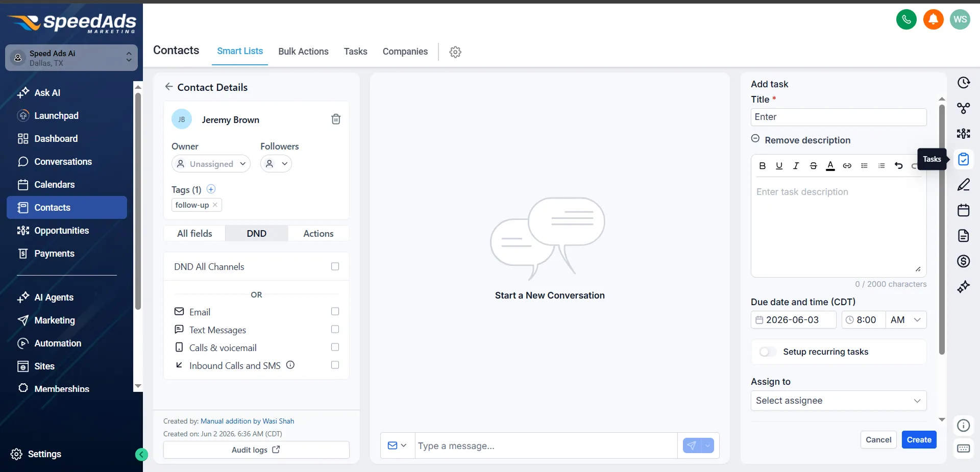Open the Companies tab
Image resolution: width=980 pixels, height=472 pixels.
tap(405, 52)
